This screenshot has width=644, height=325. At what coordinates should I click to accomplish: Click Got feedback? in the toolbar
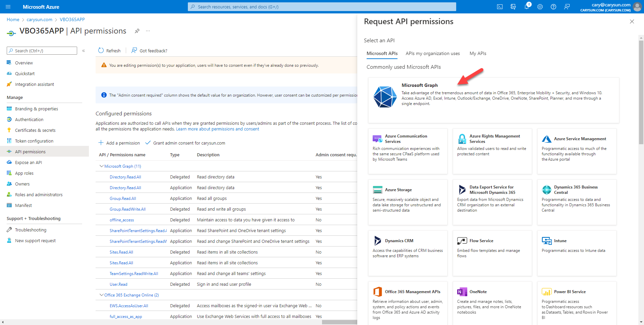point(149,51)
